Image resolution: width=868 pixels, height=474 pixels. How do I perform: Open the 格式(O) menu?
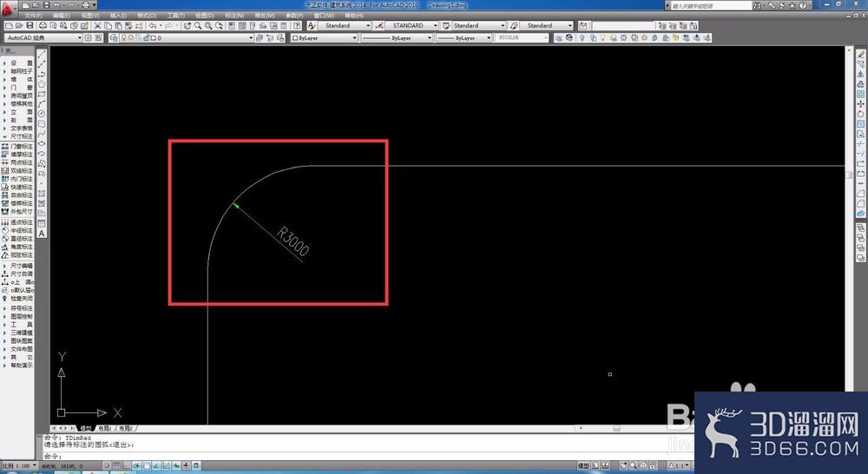tap(147, 16)
